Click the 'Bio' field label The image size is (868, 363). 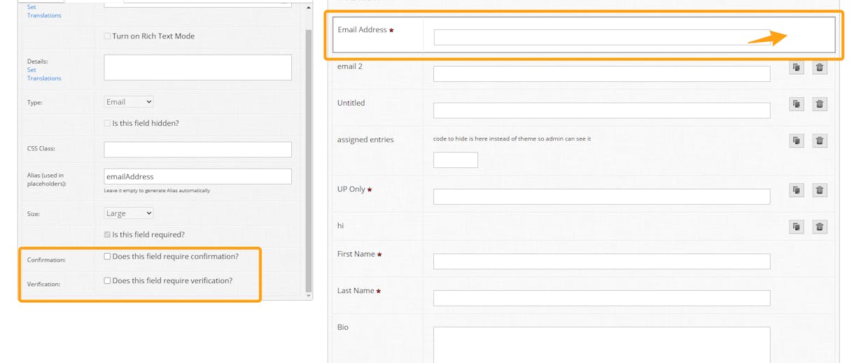pos(343,327)
